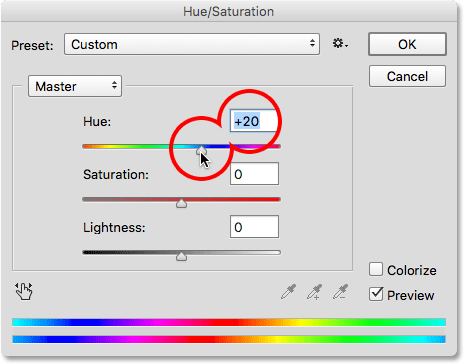Click the lower shifted rainbow color bar
The width and height of the screenshot is (464, 364).
pyautogui.click(x=229, y=339)
